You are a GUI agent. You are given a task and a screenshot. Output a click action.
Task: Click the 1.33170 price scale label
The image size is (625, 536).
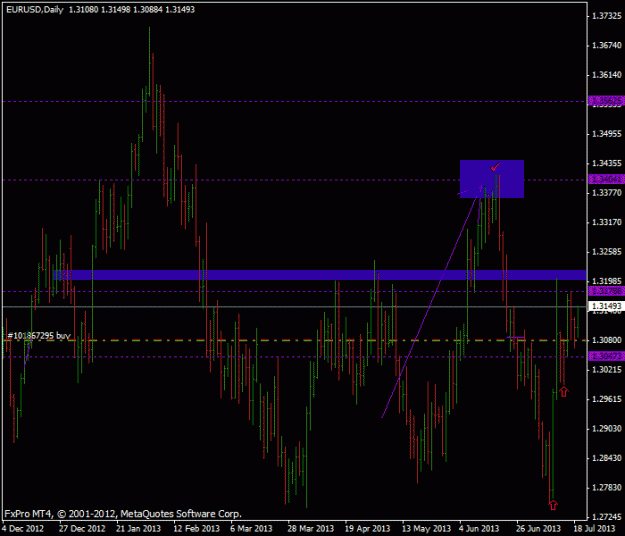pos(606,222)
